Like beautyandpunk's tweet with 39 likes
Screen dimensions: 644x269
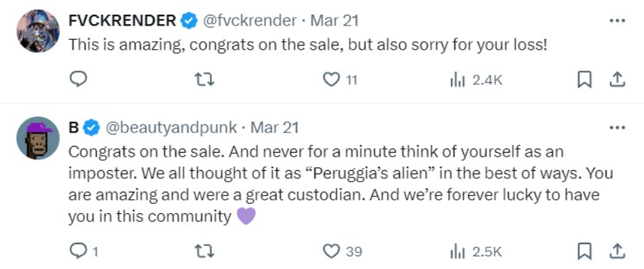coord(331,251)
